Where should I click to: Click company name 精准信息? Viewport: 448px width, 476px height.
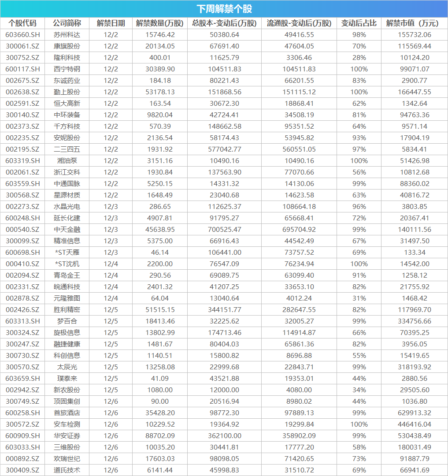(67, 241)
